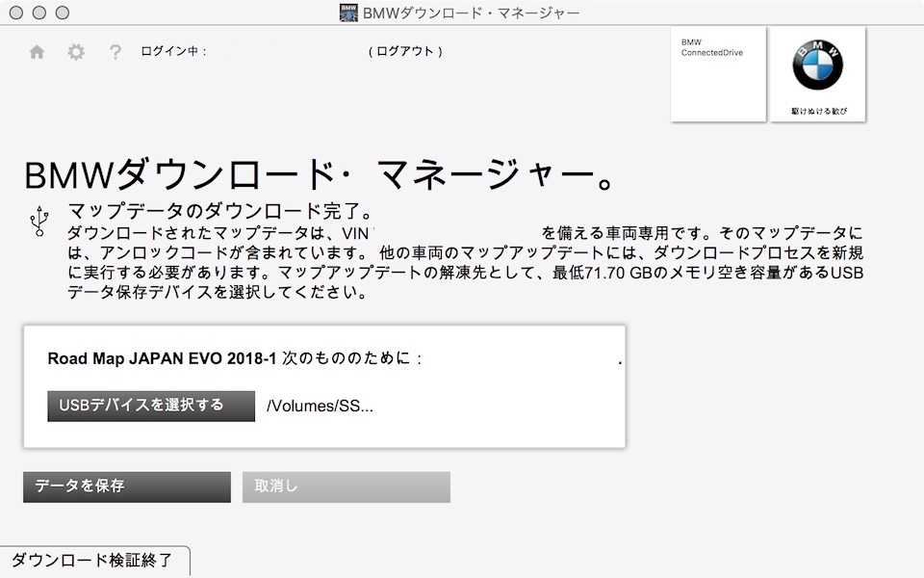The width and height of the screenshot is (924, 578).
Task: Click the ダウンロード検証終了 status tab
Action: pos(94,561)
